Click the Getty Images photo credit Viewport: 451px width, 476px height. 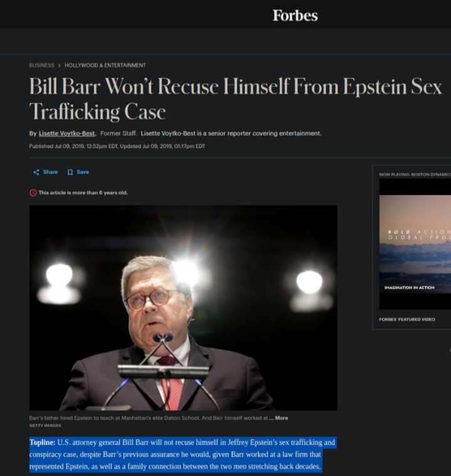point(45,426)
